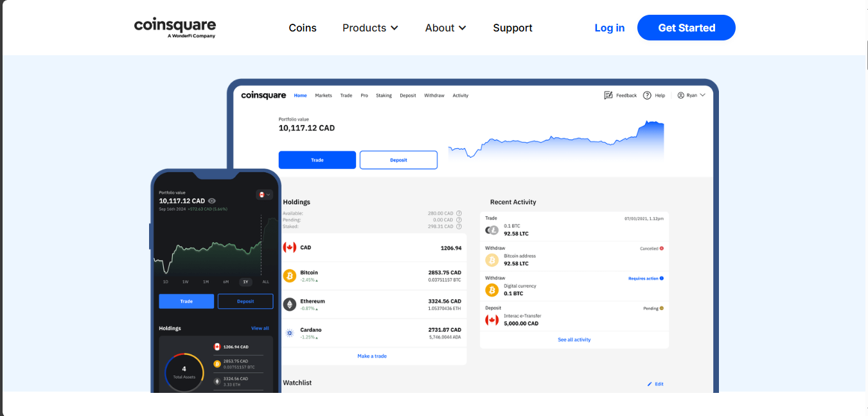Click the Get Started button
The width and height of the screenshot is (868, 416).
click(x=686, y=28)
